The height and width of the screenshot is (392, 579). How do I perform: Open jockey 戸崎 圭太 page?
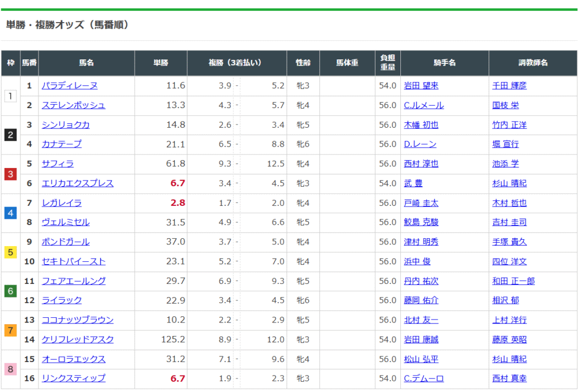click(421, 203)
